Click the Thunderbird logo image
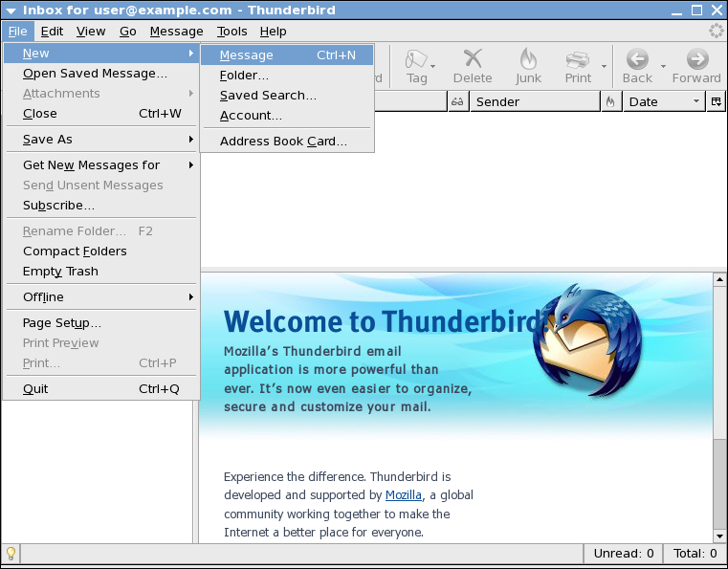The height and width of the screenshot is (569, 728). pyautogui.click(x=587, y=340)
